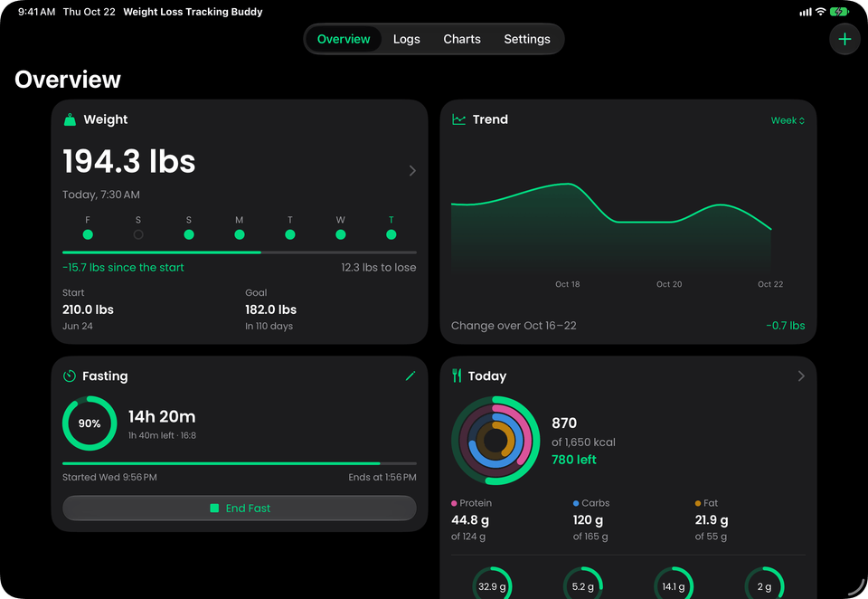The image size is (868, 599).
Task: Open the Week range dropdown
Action: tap(788, 120)
